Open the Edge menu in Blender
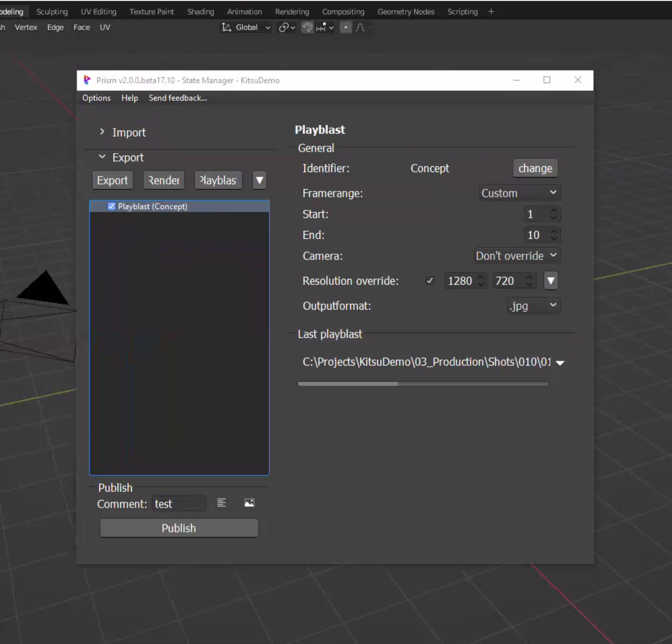Screen dimensions: 672x644 (x=56, y=28)
